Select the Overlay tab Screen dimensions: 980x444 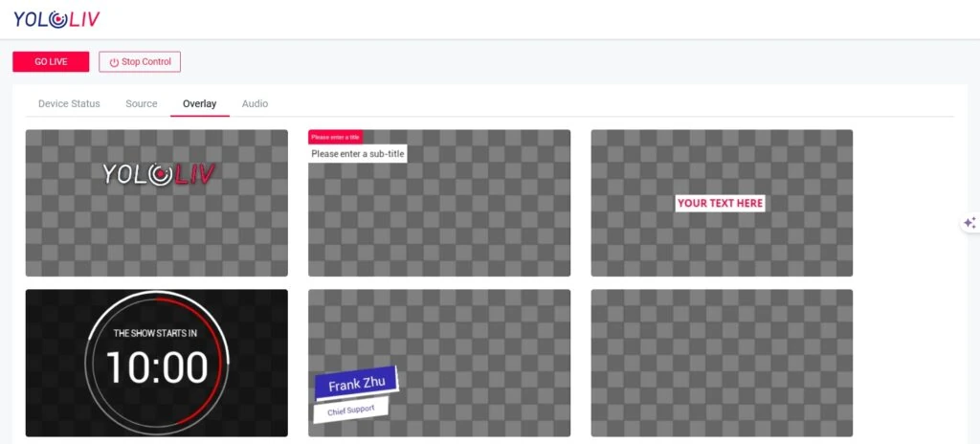point(199,103)
